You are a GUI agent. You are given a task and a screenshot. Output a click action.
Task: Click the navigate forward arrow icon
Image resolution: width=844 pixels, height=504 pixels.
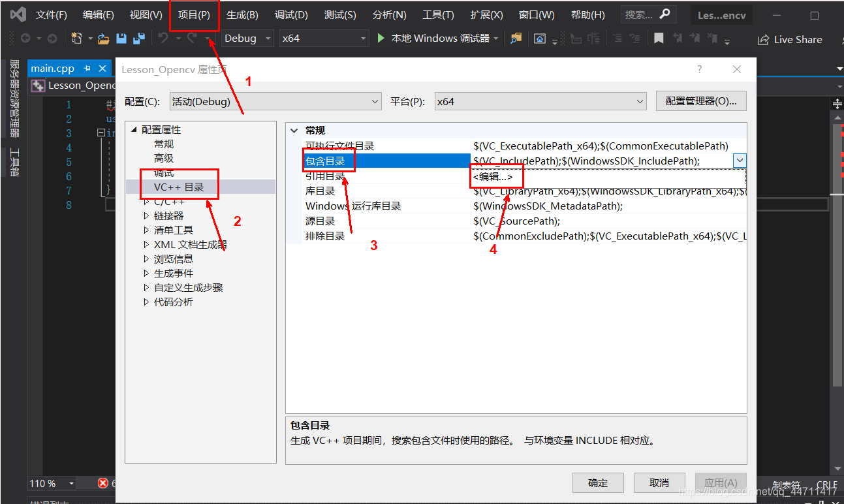52,39
